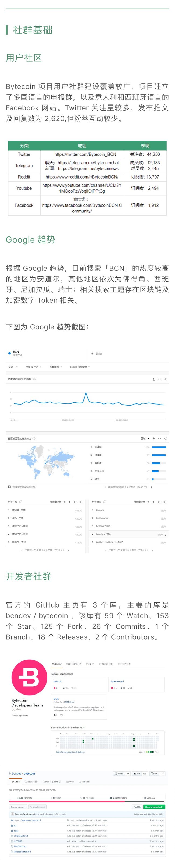The height and width of the screenshot is (868, 175).
Task: Select the Repositories tab
Action: tap(74, 664)
